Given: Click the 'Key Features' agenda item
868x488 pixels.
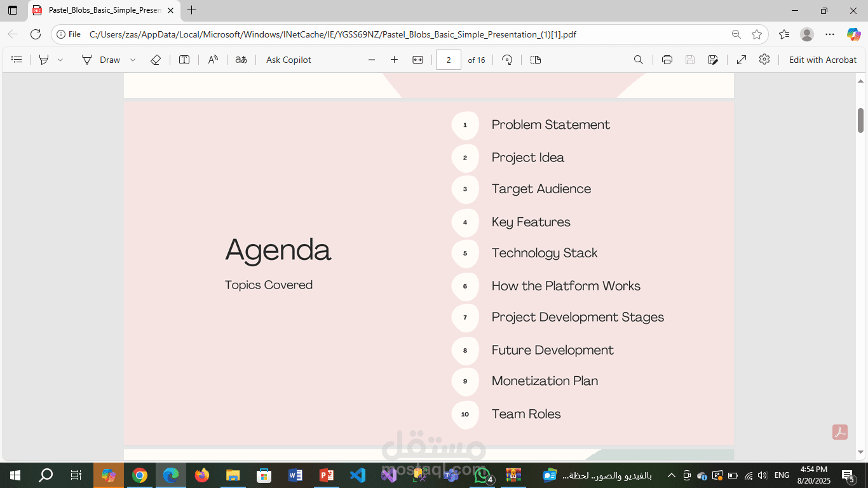Looking at the screenshot, I should [x=531, y=222].
